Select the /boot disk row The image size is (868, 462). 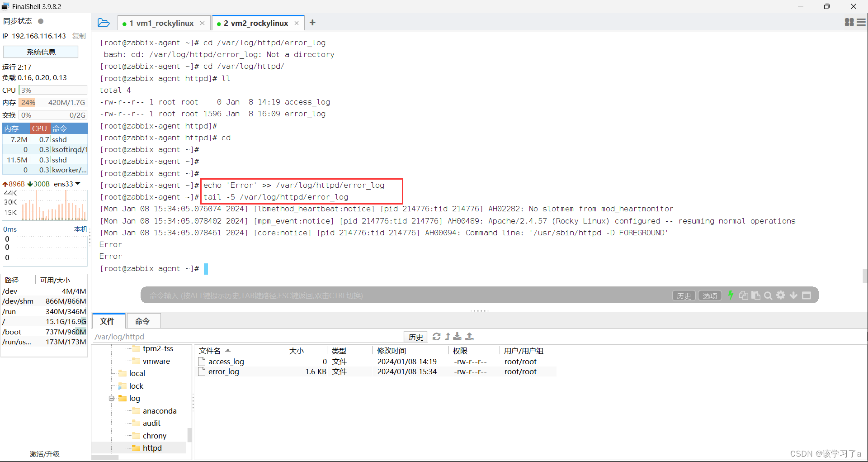44,332
